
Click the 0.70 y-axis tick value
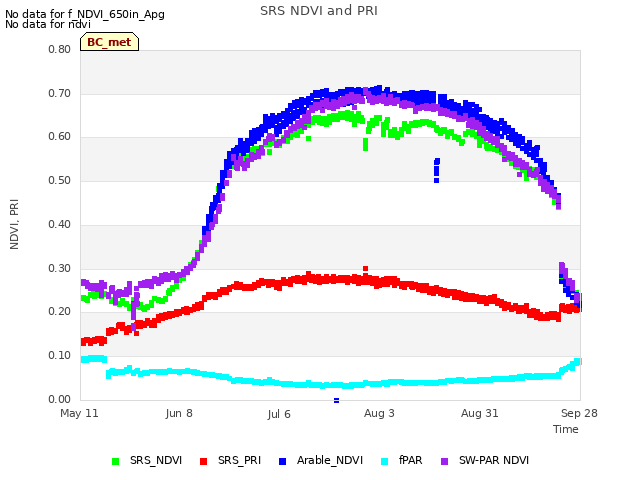coord(60,93)
